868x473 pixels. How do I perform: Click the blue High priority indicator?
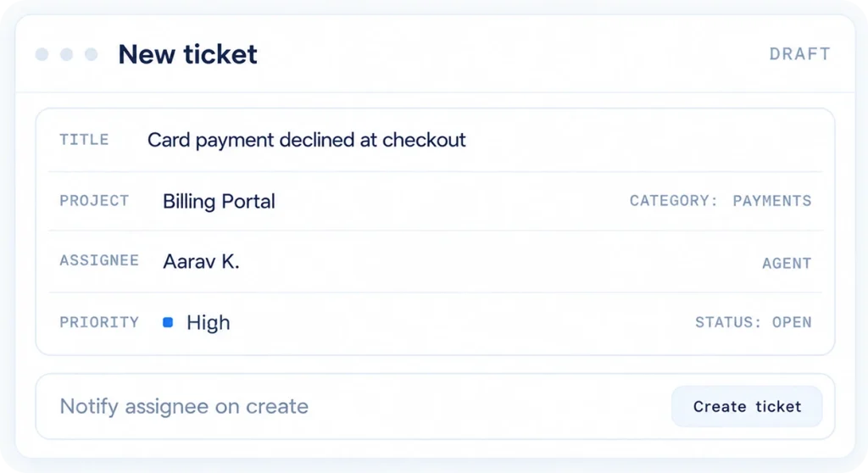pyautogui.click(x=168, y=322)
